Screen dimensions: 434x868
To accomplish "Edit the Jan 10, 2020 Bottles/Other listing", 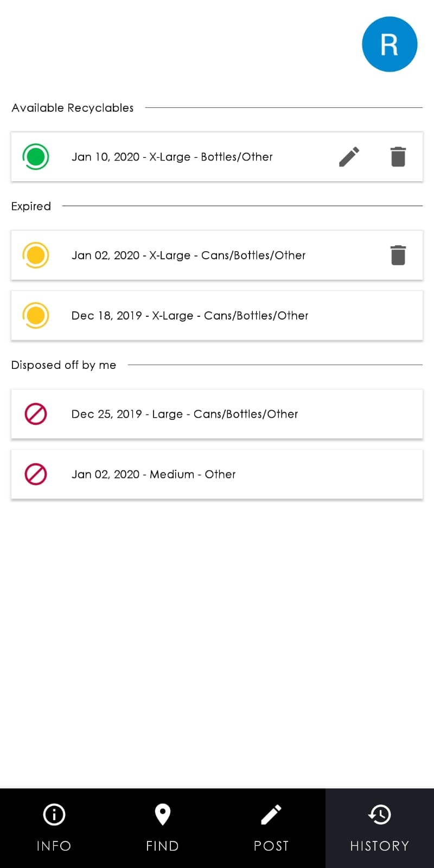I will point(349,157).
